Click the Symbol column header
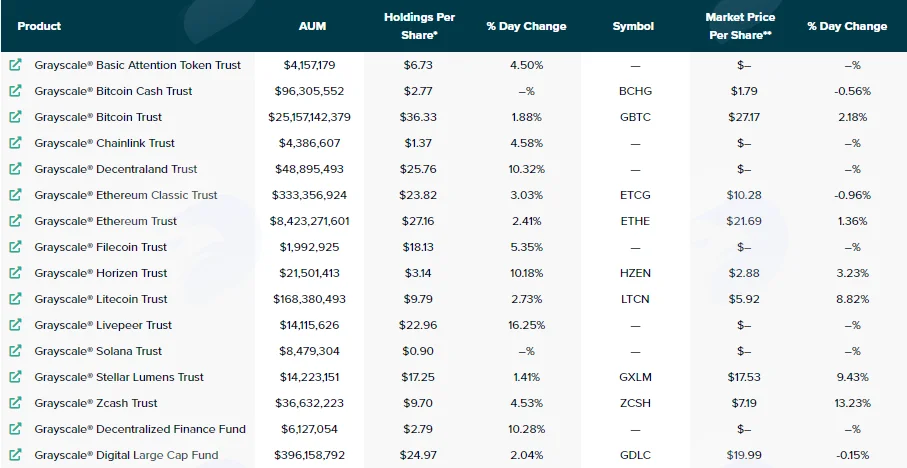This screenshot has height=468, width=907. (x=633, y=26)
